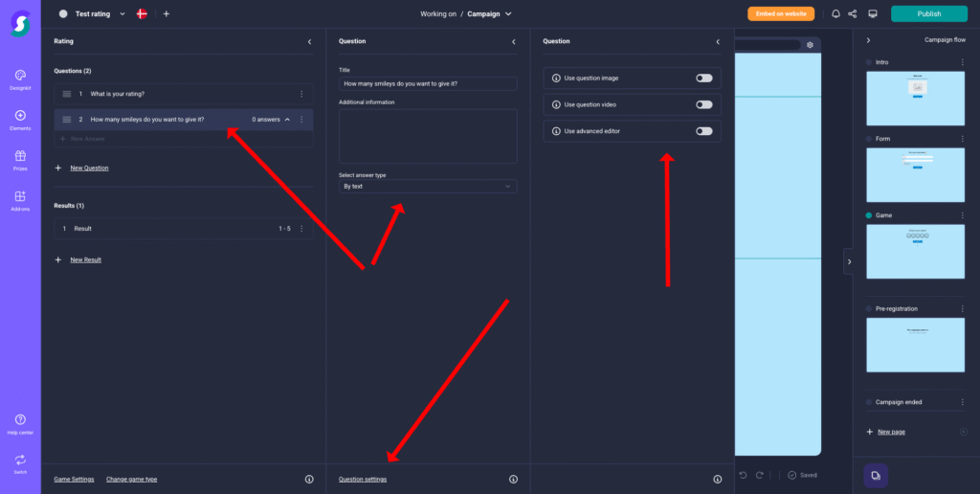Open Question settings link
The image size is (980, 494).
[363, 479]
